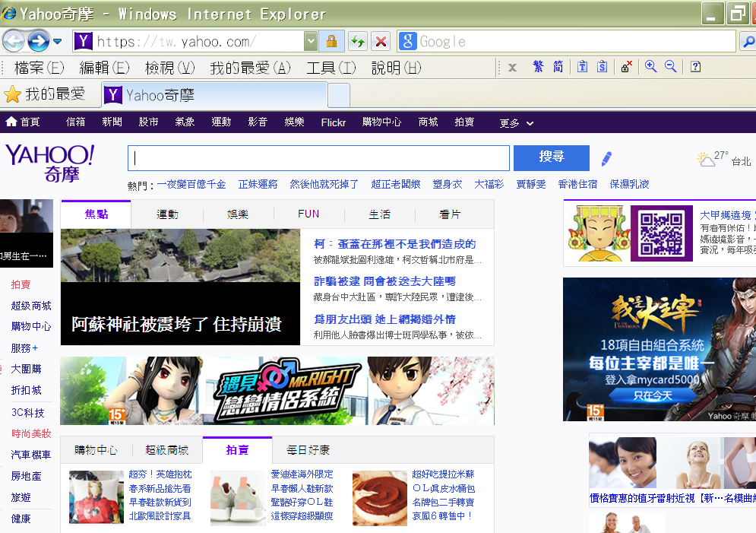Image resolution: width=756 pixels, height=533 pixels.
Task: Click the clipboard T conversion icon
Action: coord(583,67)
